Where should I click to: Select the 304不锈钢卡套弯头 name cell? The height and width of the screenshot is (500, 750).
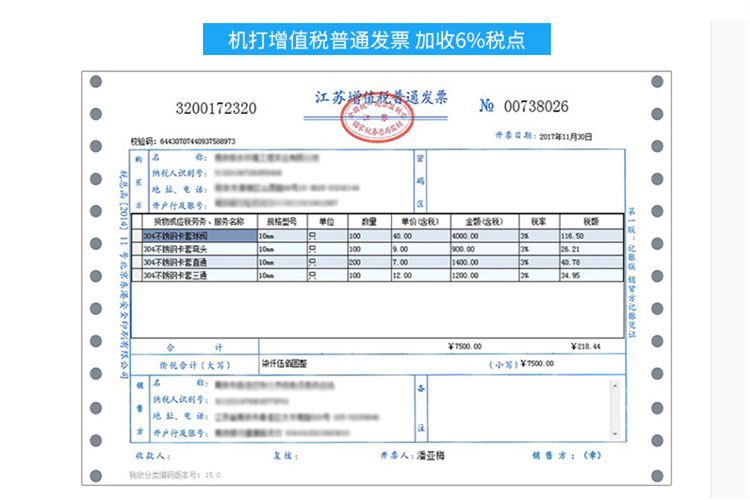(200, 249)
